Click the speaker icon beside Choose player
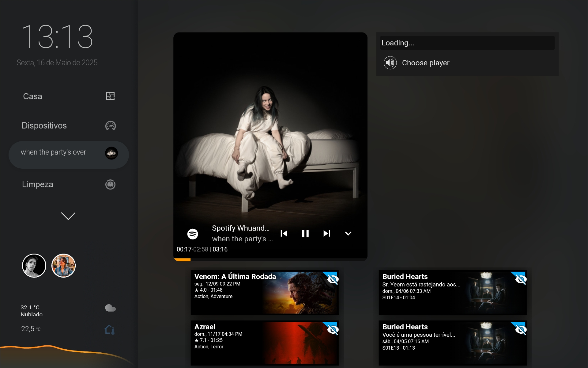The height and width of the screenshot is (368, 588). pyautogui.click(x=390, y=63)
